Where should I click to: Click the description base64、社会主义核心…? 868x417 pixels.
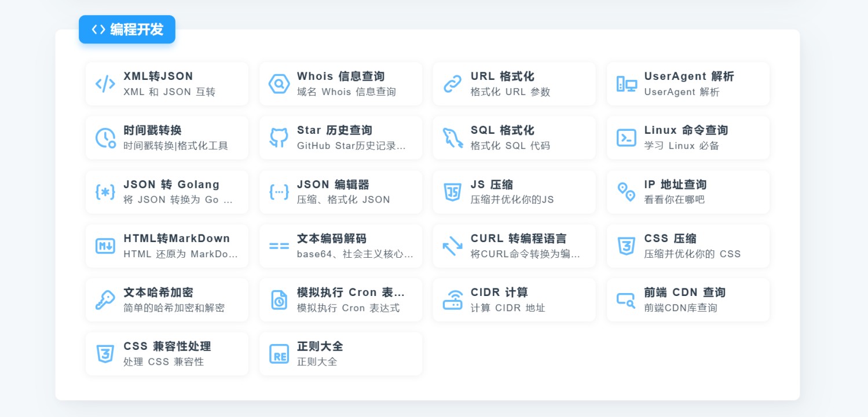(x=355, y=254)
